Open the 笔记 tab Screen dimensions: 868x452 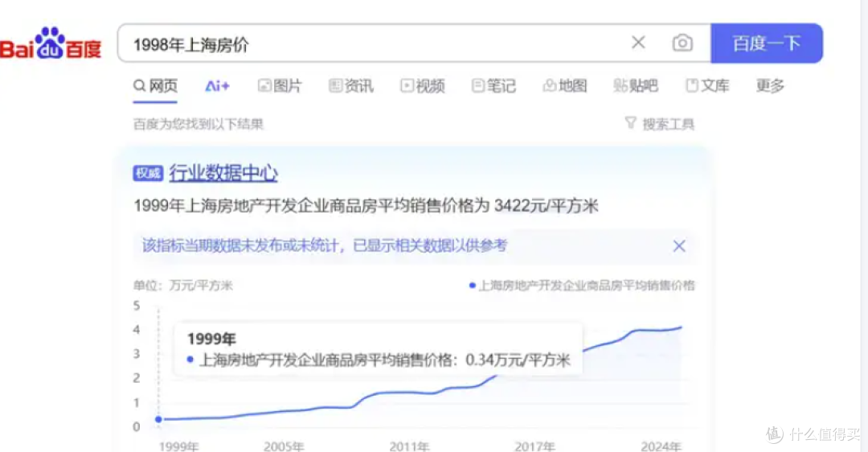pos(493,86)
